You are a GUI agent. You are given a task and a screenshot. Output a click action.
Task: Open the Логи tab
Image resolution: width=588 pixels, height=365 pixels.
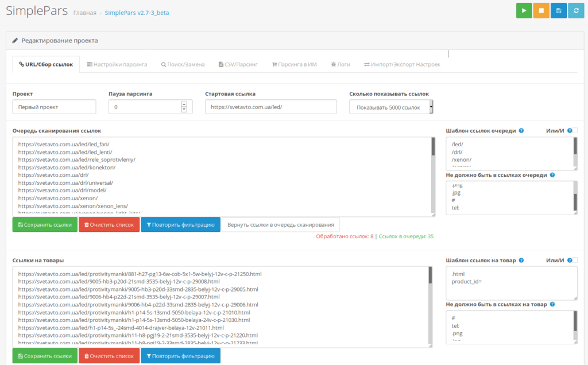point(341,64)
